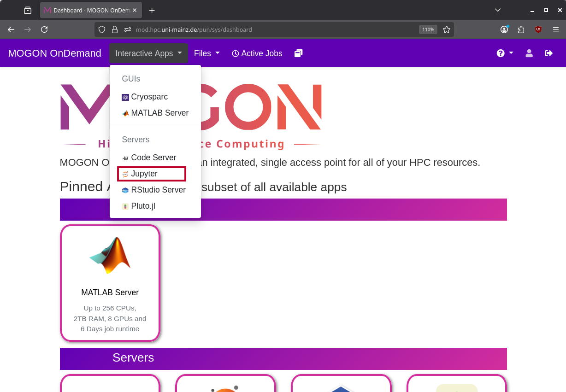Reload the dashboard page
Image resolution: width=566 pixels, height=392 pixels.
coord(44,29)
